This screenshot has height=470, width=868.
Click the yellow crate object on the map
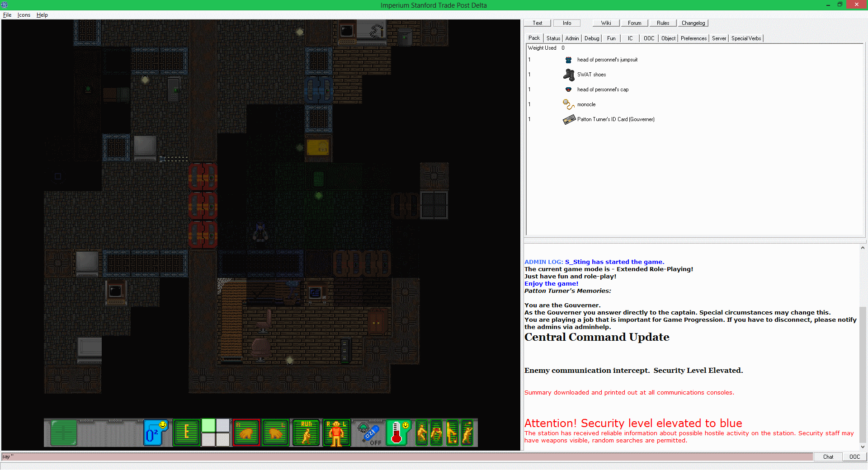(318, 147)
